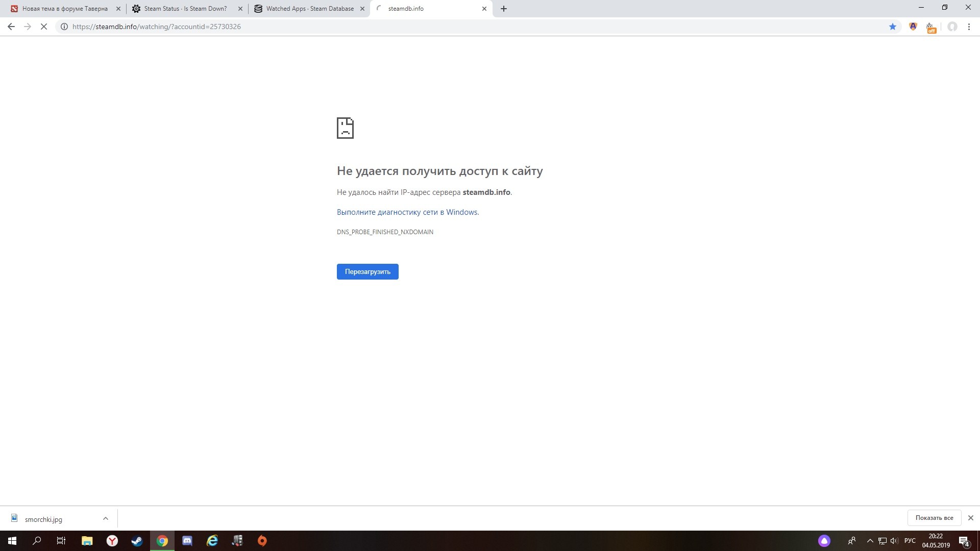The height and width of the screenshot is (551, 980).
Task: Close the downloads bar
Action: coord(971,518)
